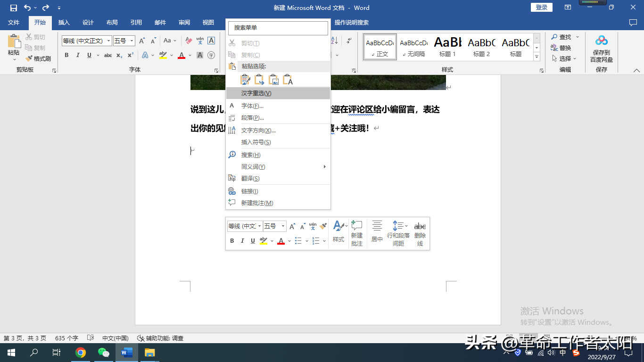Click mini toolbar red font color button

click(x=281, y=241)
